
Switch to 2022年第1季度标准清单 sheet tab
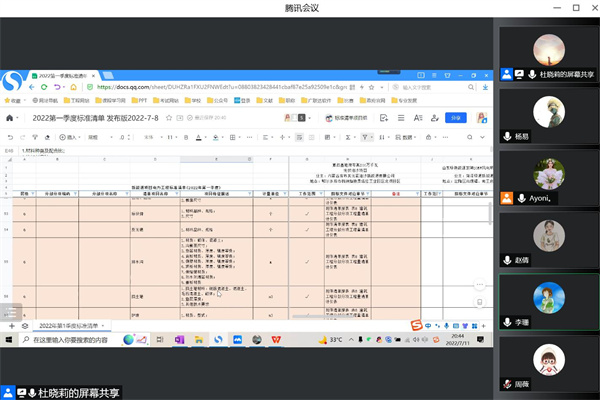click(x=73, y=326)
